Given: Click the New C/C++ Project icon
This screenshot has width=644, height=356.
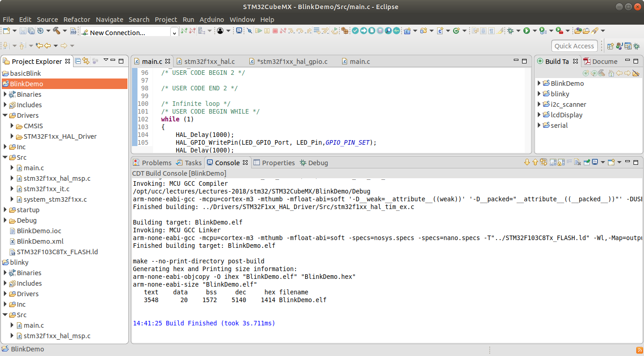Looking at the screenshot, I should click(407, 31).
